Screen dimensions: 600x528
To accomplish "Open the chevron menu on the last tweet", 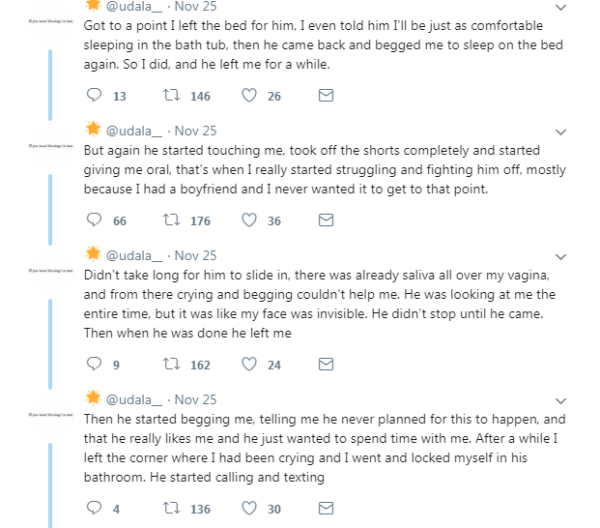I will tap(561, 401).
